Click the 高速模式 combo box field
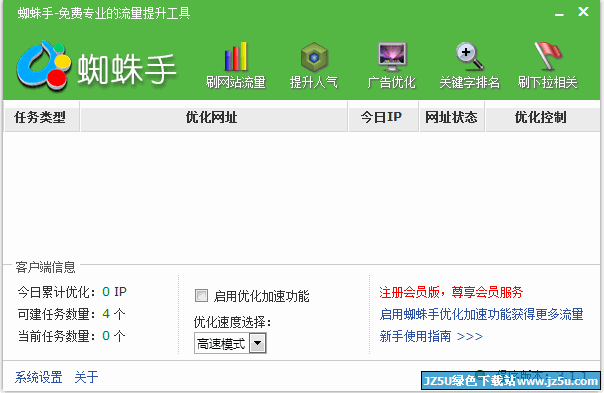The height and width of the screenshot is (393, 604). [230, 343]
